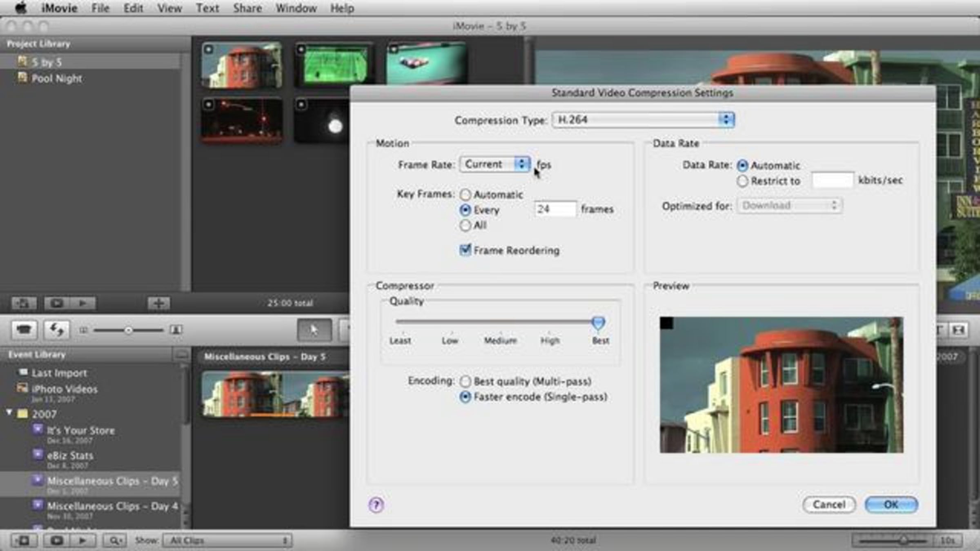Choose Best quality (Multi-pass) encoding
Screen dimensions: 980x551
(x=465, y=381)
